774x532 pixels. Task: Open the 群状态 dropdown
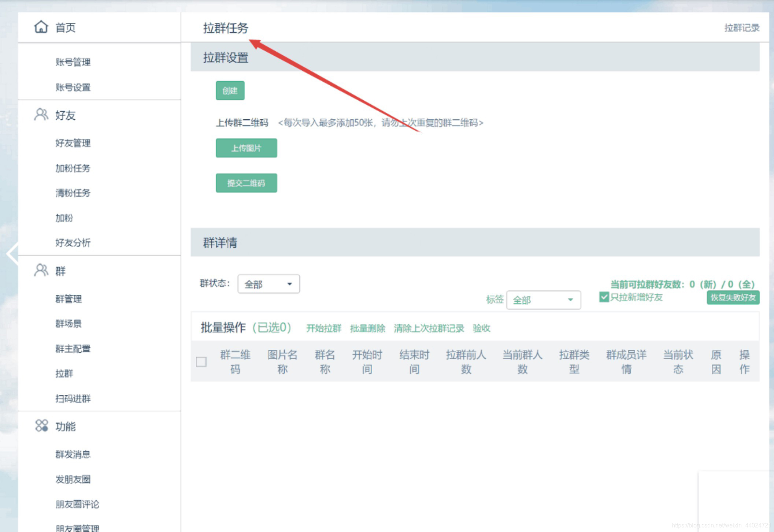click(269, 284)
